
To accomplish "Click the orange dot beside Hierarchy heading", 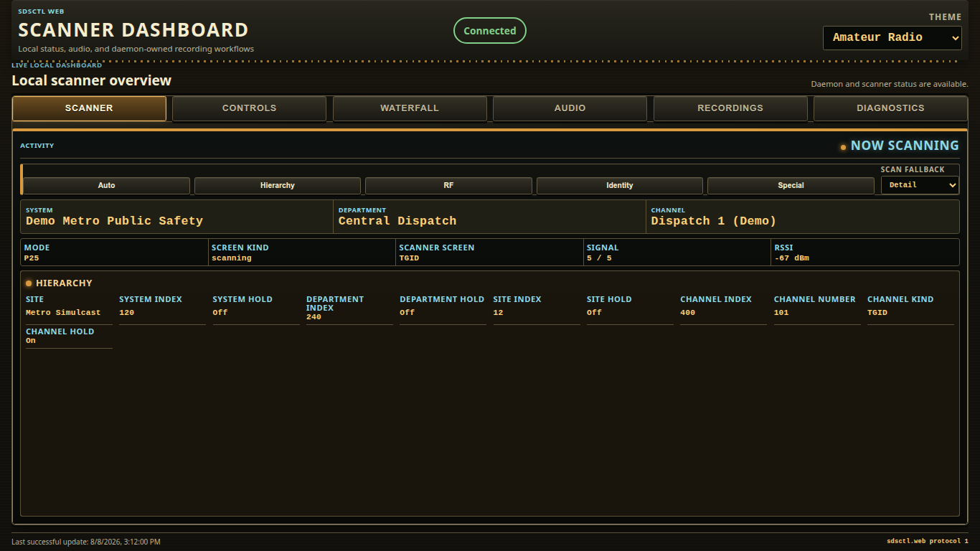I will tap(29, 283).
